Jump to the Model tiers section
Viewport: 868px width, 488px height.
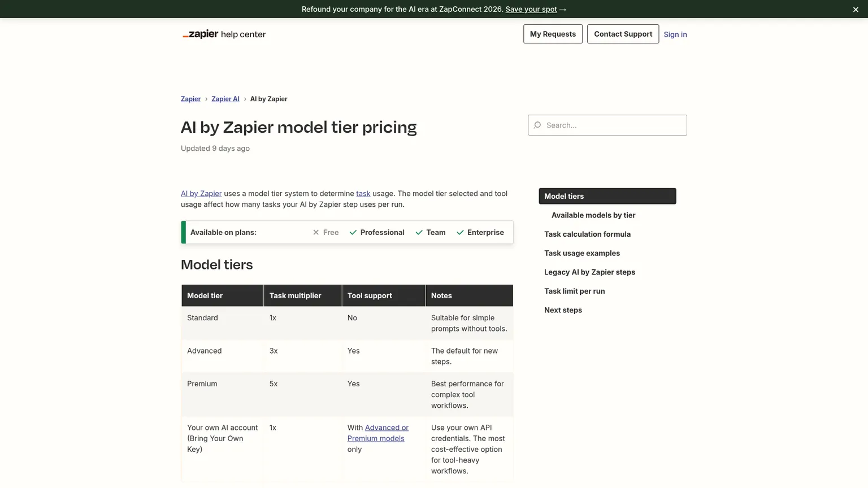tap(607, 196)
